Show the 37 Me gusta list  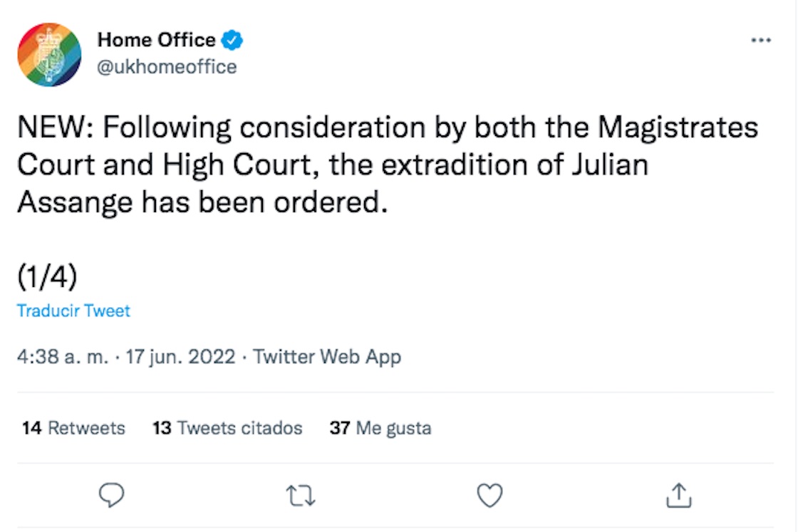tap(380, 428)
